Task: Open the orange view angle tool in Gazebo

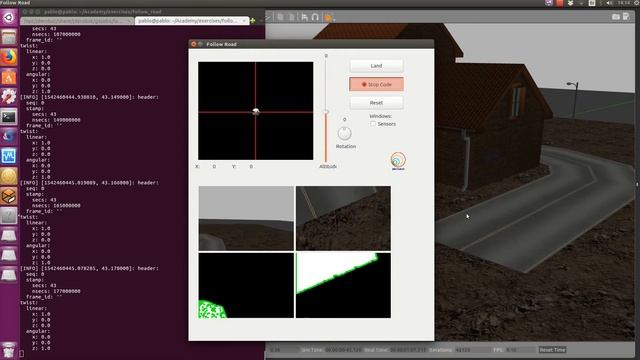Action: (x=328, y=17)
